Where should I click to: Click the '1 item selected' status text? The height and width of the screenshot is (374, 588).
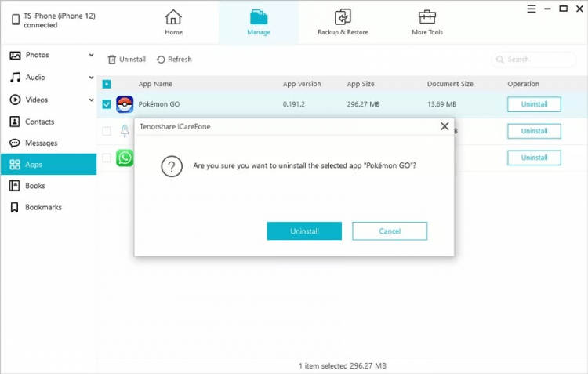343,365
